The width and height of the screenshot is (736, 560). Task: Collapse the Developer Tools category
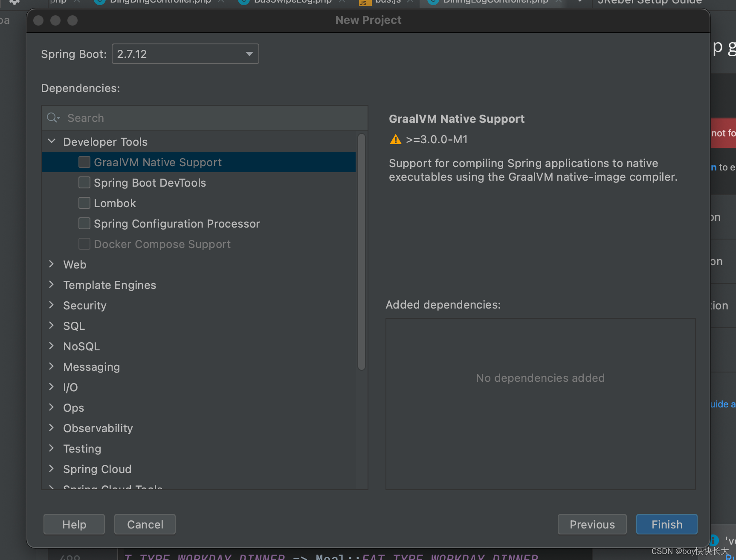[52, 141]
